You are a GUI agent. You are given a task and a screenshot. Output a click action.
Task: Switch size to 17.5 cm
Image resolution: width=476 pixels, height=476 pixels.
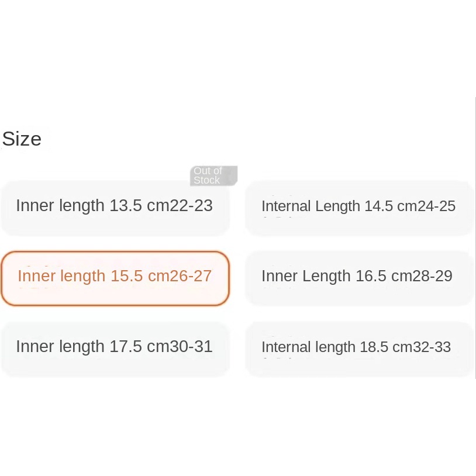pos(115,347)
